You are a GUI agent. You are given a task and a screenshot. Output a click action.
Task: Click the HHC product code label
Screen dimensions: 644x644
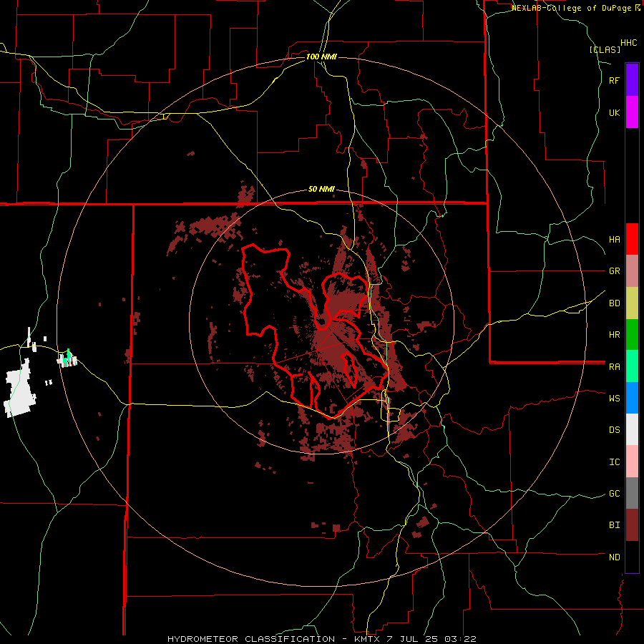click(x=628, y=43)
